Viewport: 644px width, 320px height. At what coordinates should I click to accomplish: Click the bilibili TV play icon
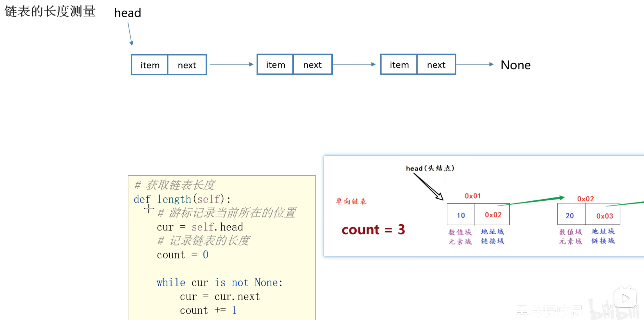(x=625, y=298)
